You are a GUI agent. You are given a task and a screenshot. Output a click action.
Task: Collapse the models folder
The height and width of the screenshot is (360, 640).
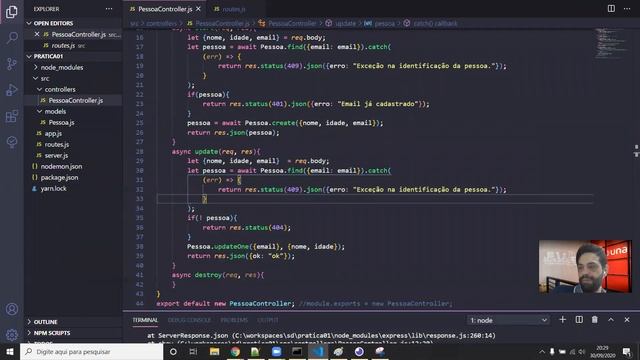tap(55, 111)
